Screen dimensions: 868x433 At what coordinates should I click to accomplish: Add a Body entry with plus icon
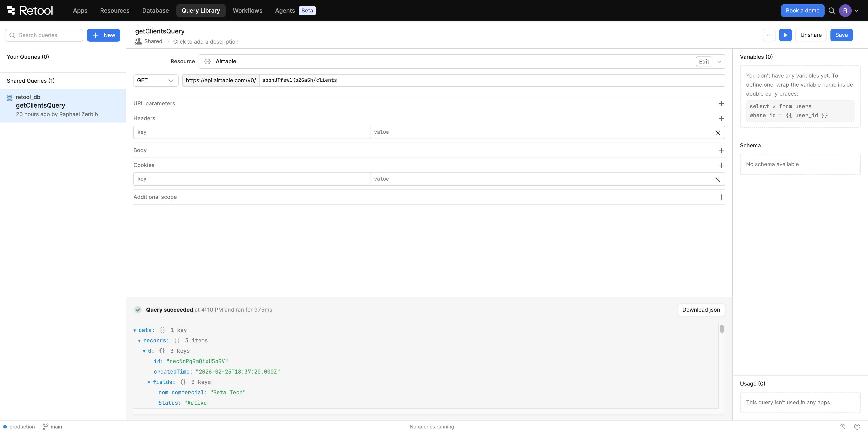click(721, 150)
